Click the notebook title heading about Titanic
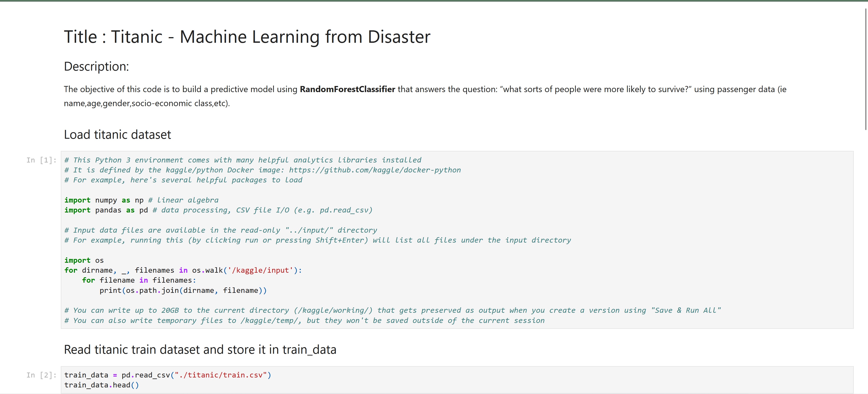The image size is (868, 394). click(x=247, y=37)
